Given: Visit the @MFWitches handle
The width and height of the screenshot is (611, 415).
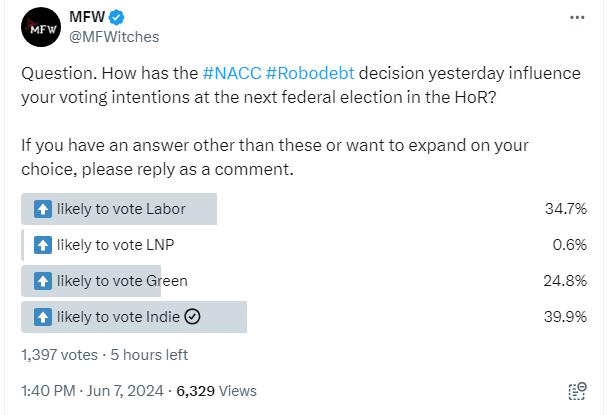Looking at the screenshot, I should [113, 37].
